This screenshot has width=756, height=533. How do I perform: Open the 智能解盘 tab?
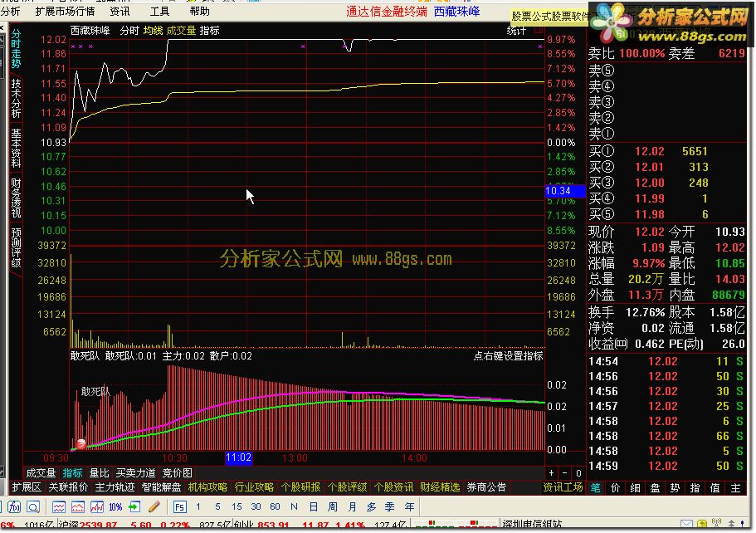click(161, 487)
